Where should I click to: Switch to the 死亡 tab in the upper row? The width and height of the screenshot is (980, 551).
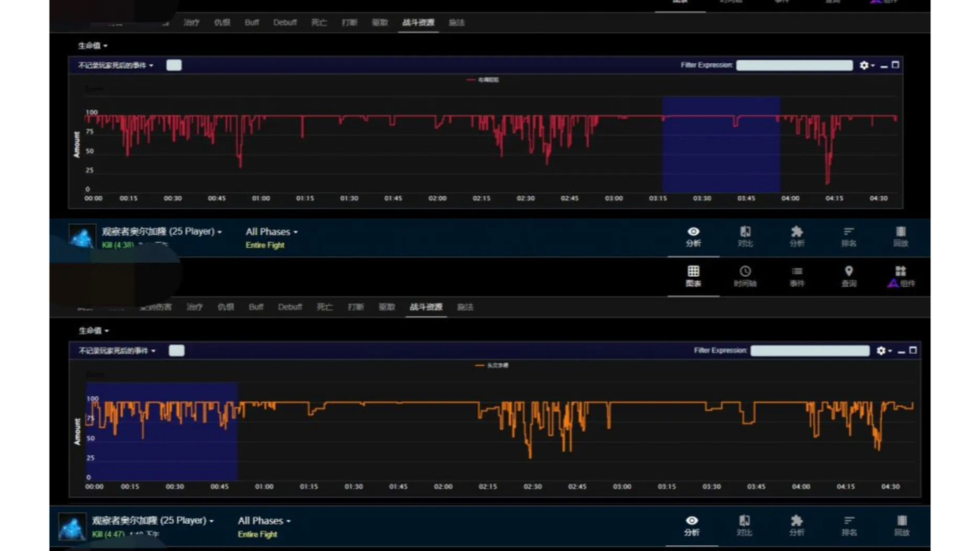319,23
